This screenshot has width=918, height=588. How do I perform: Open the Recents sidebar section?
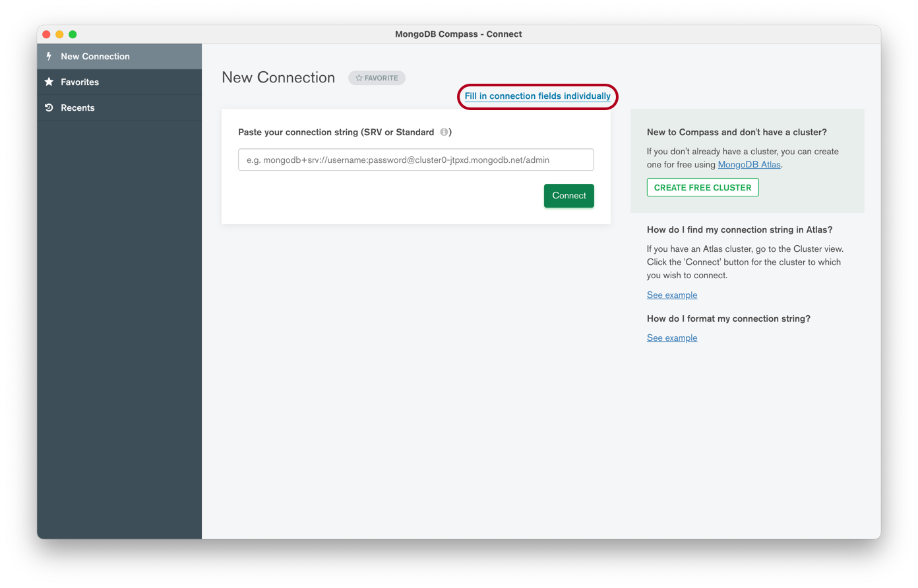[x=119, y=108]
